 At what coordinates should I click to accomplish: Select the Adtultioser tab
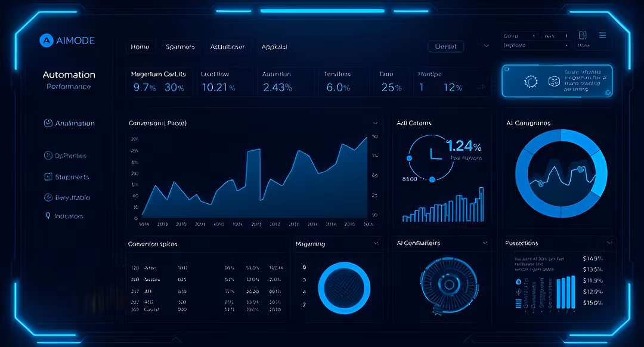[x=227, y=47]
